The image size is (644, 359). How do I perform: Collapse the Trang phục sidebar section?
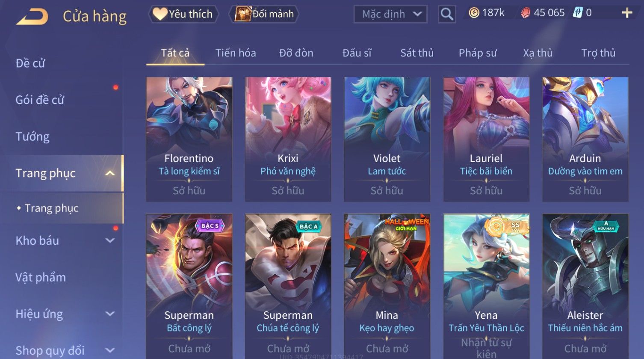(110, 173)
